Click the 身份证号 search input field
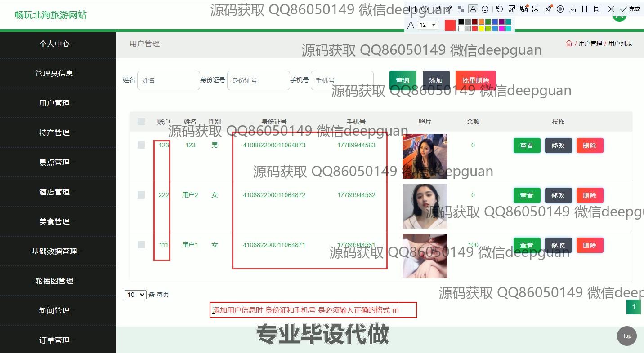 pyautogui.click(x=258, y=80)
